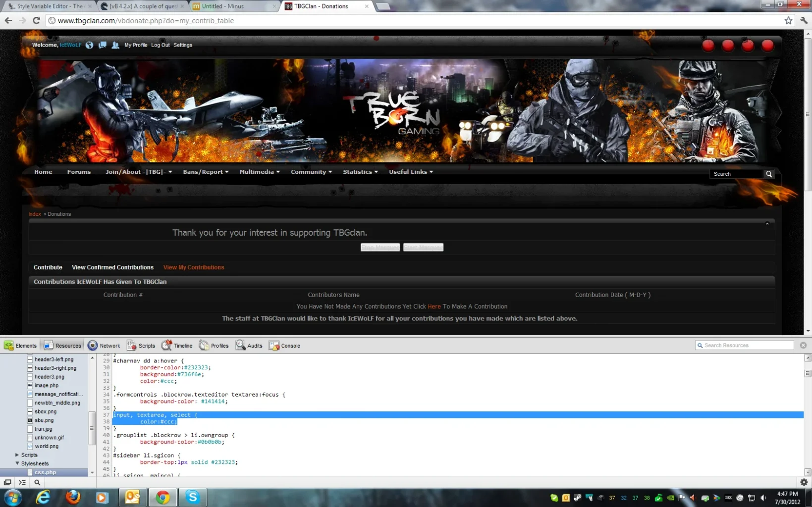Viewport: 812px width, 507px height.
Task: Close the TBGClan - Donations tab
Action: point(367,6)
